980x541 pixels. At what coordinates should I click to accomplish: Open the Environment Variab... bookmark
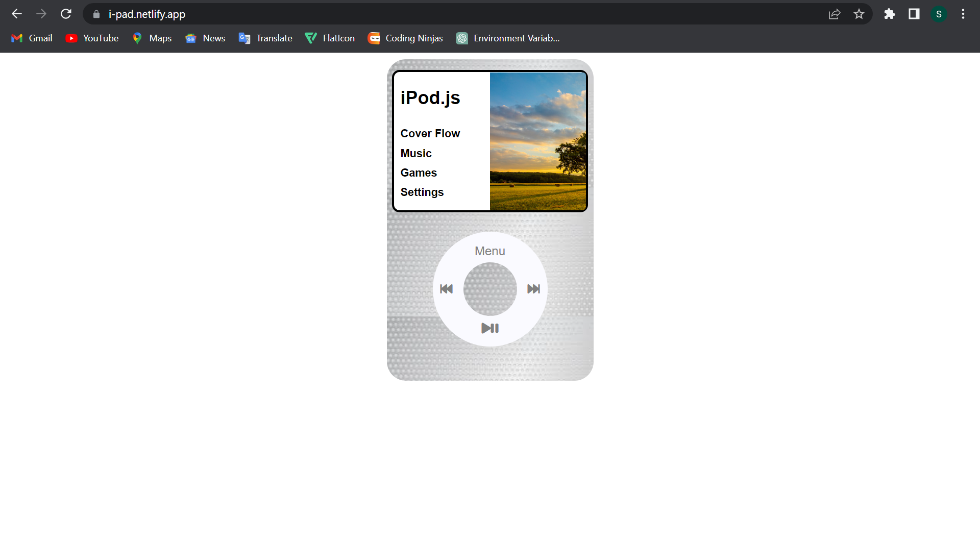tap(508, 38)
